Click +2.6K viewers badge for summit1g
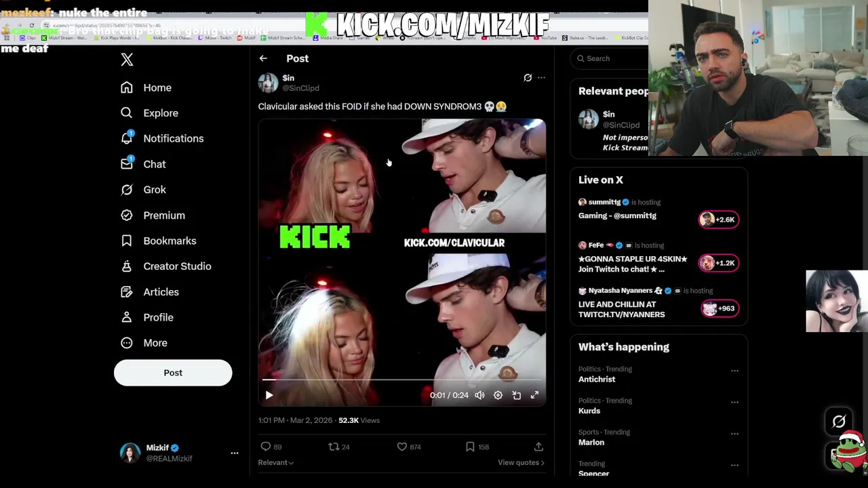 click(x=718, y=220)
